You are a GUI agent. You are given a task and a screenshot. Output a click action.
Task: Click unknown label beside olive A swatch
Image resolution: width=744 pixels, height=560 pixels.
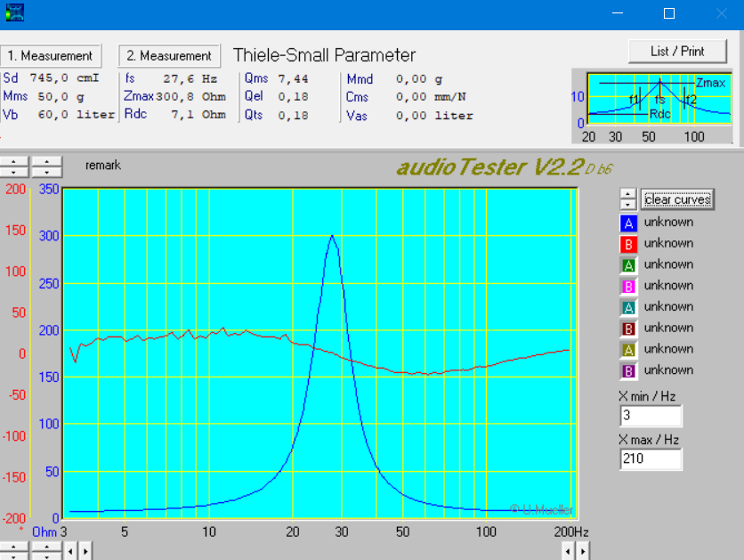[x=668, y=349]
